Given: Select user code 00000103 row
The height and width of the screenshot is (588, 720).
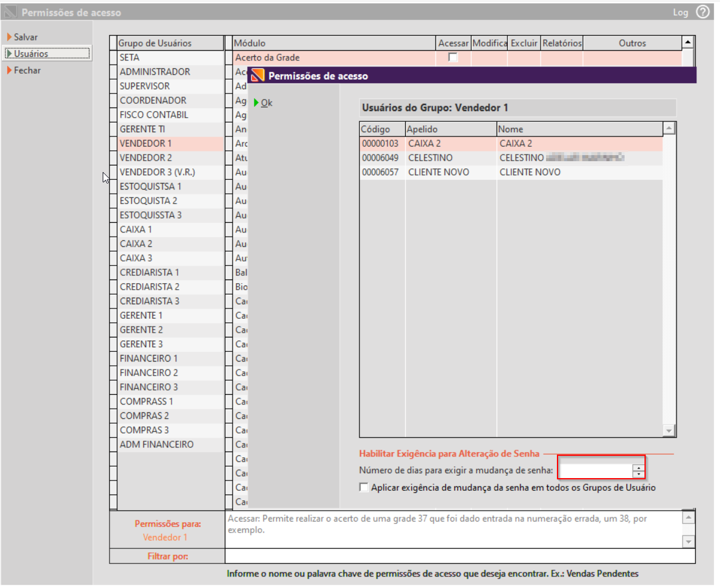Looking at the screenshot, I should (x=511, y=143).
